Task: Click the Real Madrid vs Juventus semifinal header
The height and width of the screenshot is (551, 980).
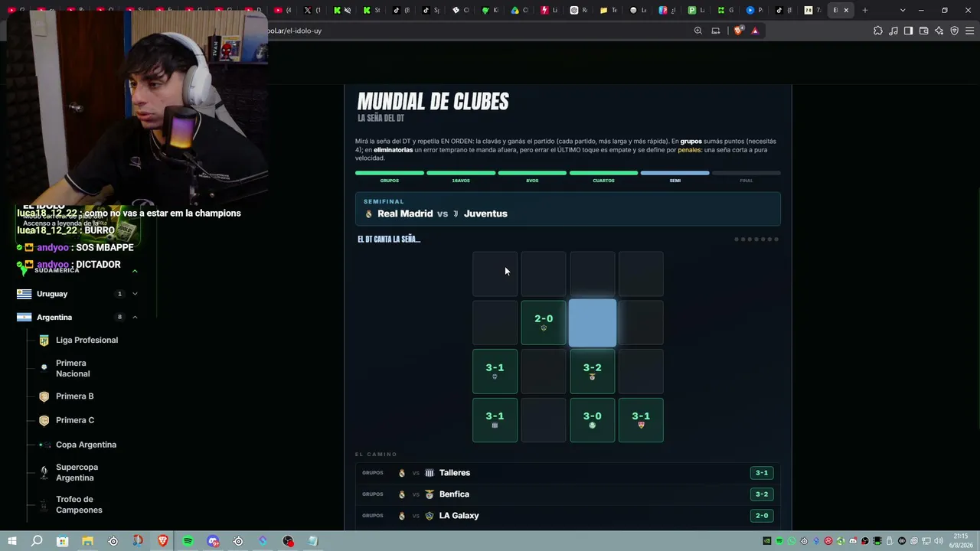Action: point(568,209)
